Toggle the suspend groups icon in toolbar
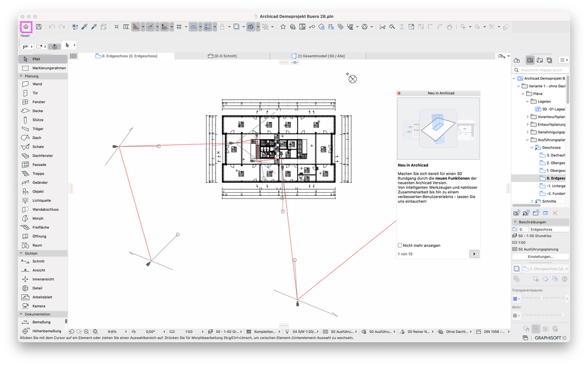Image resolution: width=588 pixels, height=366 pixels. [x=265, y=27]
